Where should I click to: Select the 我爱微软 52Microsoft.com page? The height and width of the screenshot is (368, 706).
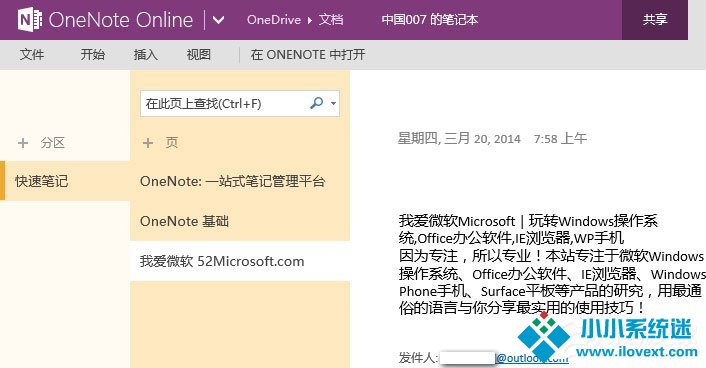pos(240,261)
